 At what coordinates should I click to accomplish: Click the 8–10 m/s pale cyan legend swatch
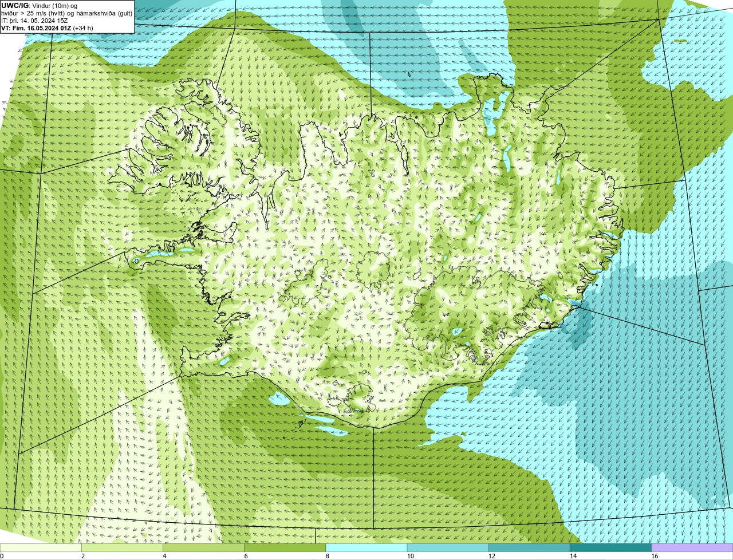pyautogui.click(x=366, y=547)
